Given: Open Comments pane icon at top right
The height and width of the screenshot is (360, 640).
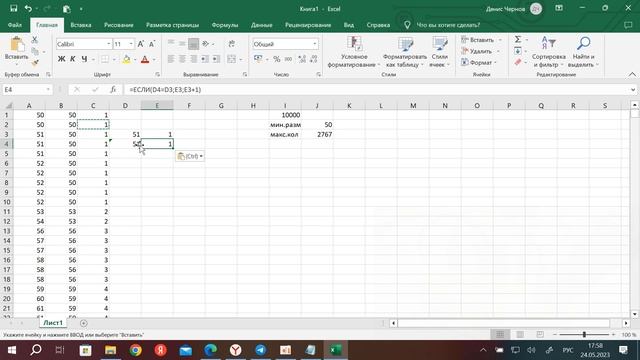Looking at the screenshot, I should coord(628,25).
